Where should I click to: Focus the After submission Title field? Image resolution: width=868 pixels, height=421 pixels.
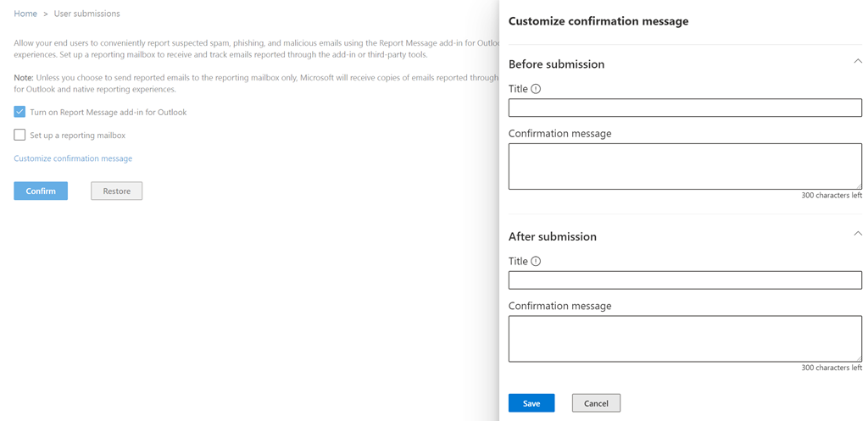coord(685,280)
